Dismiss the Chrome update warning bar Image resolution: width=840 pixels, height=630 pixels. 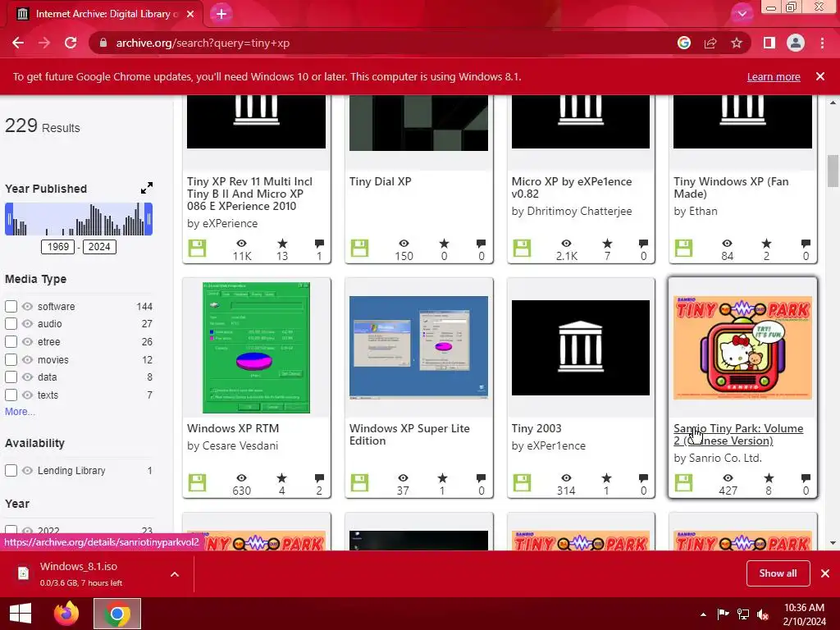[820, 76]
